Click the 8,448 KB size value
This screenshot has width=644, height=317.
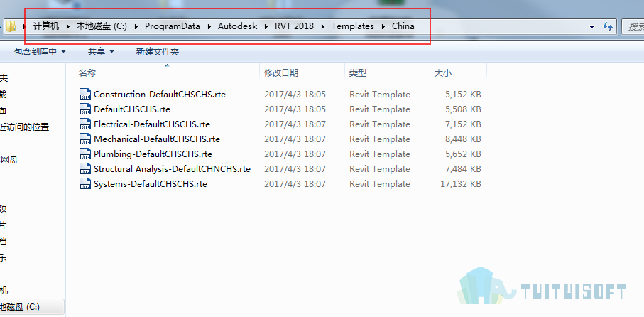tap(463, 139)
